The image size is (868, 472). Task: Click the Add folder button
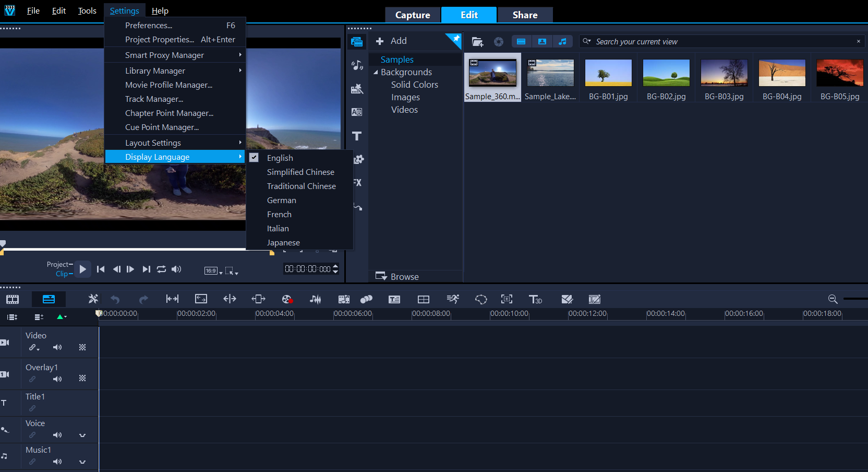click(x=391, y=41)
